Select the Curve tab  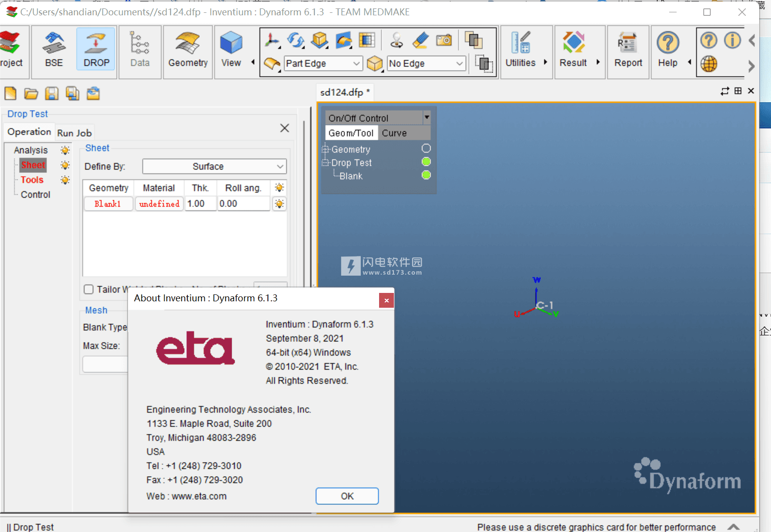point(394,133)
